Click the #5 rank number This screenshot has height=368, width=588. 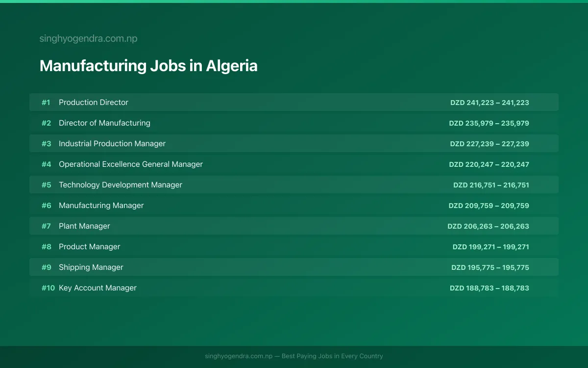tap(46, 185)
